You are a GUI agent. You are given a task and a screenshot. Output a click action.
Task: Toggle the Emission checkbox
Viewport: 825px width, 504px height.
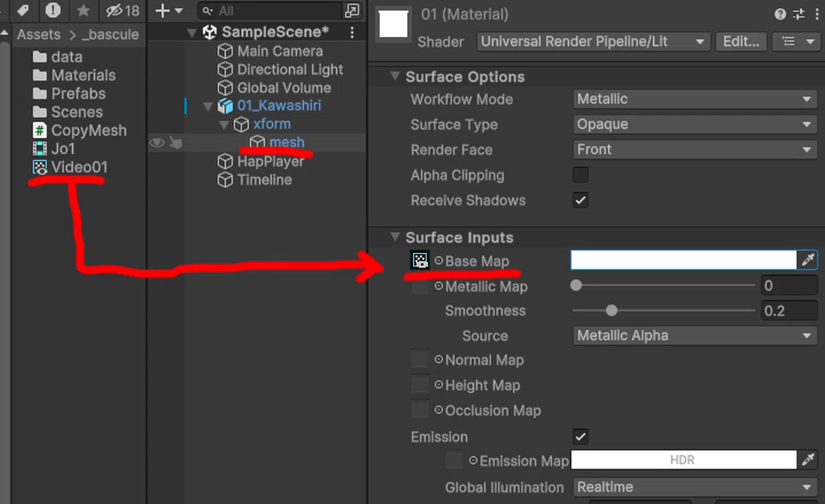[581, 436]
